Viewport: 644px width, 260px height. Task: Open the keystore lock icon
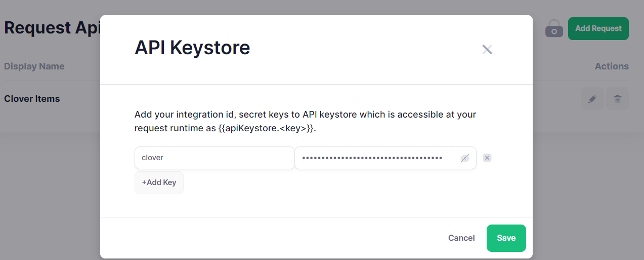click(x=554, y=28)
